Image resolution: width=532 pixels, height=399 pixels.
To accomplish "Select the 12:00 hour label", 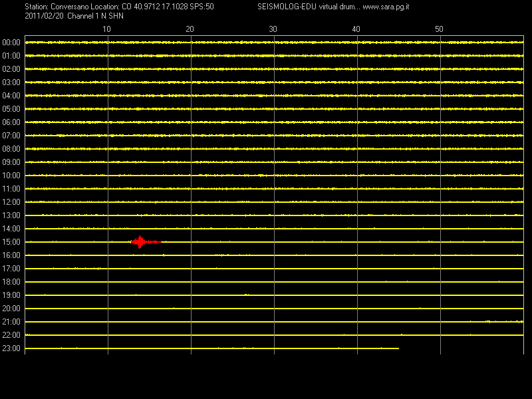I will click(x=11, y=202).
